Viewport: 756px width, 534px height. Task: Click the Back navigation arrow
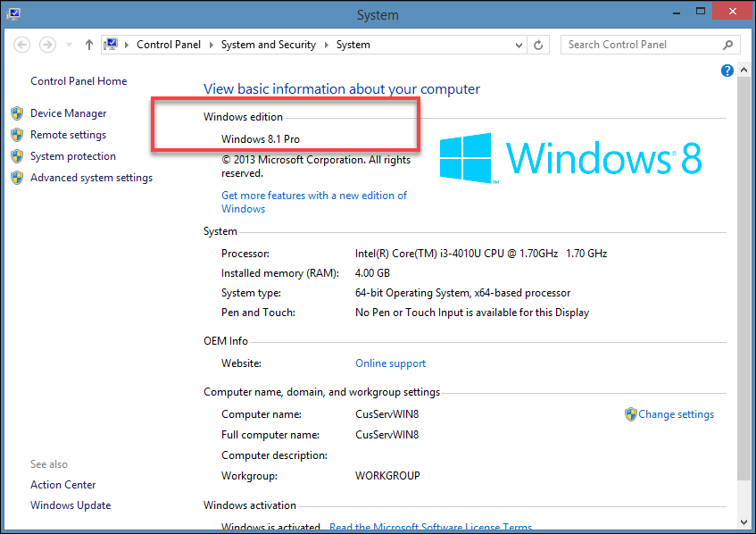click(21, 45)
